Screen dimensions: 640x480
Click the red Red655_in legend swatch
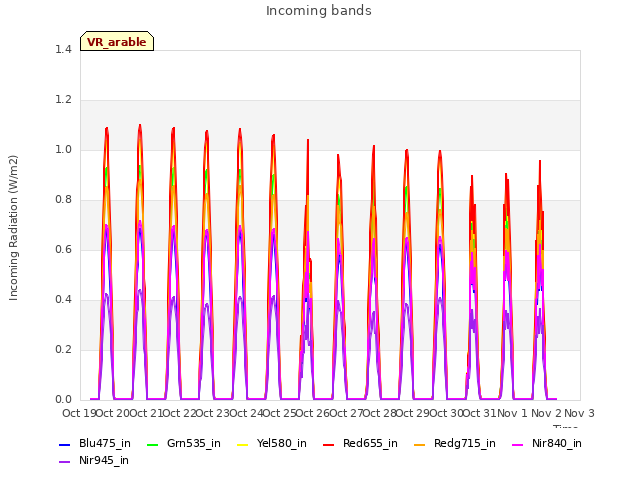tap(329, 444)
